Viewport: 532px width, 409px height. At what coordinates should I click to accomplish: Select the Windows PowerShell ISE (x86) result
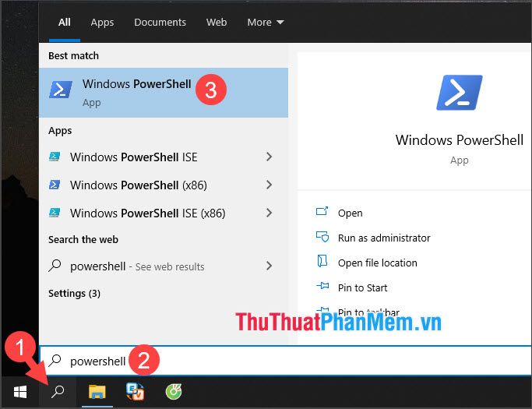point(164,213)
